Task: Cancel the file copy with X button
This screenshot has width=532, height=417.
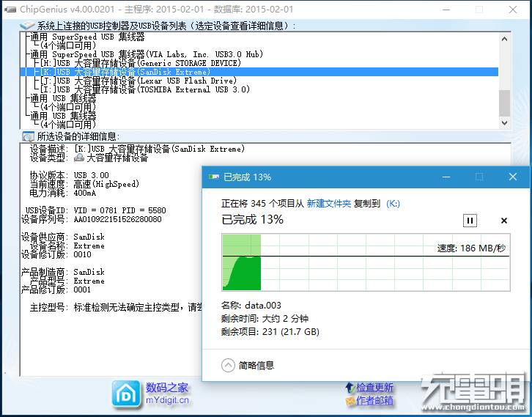Action: 504,221
